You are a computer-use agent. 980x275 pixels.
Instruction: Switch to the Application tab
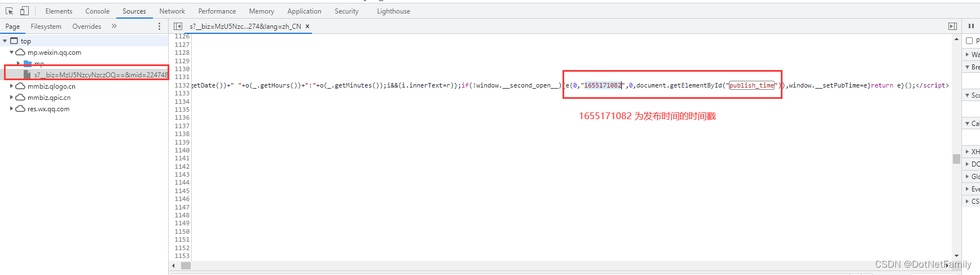304,11
